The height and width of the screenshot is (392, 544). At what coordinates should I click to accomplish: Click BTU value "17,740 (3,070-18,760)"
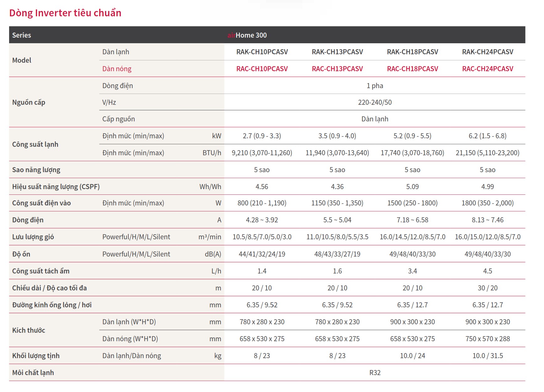tap(413, 153)
